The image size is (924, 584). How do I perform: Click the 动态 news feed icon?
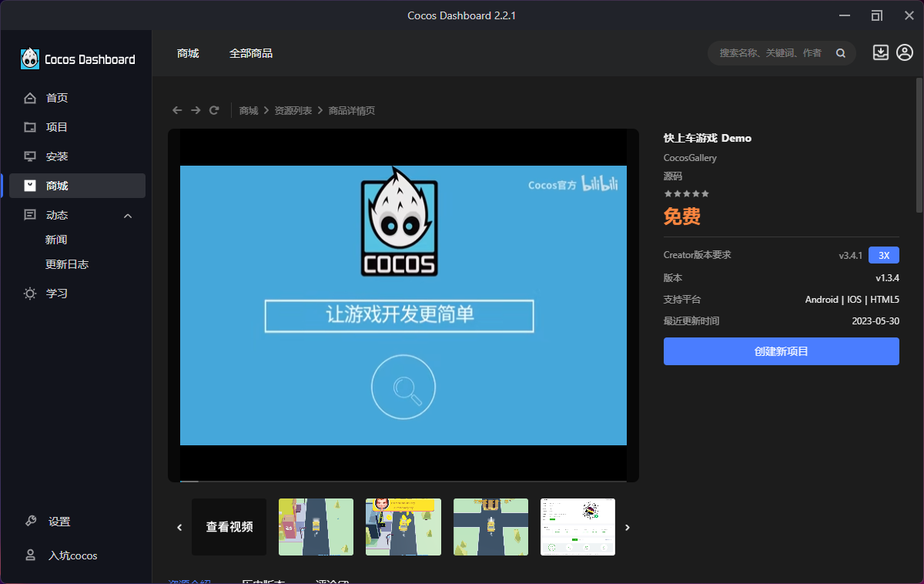30,215
